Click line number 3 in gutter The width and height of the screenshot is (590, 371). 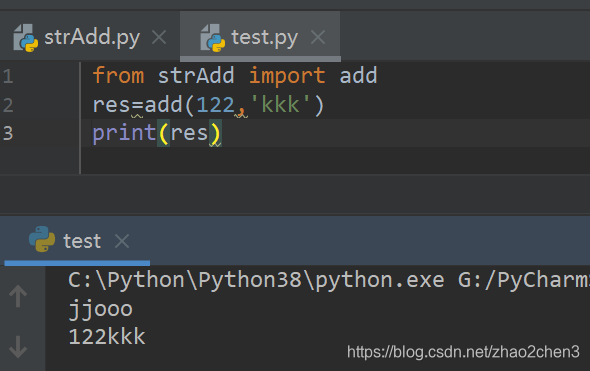pyautogui.click(x=8, y=133)
